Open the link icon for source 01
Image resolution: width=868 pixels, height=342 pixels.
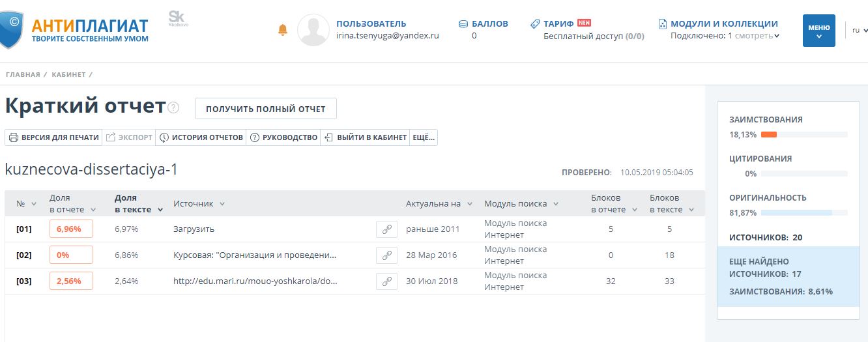tap(386, 229)
